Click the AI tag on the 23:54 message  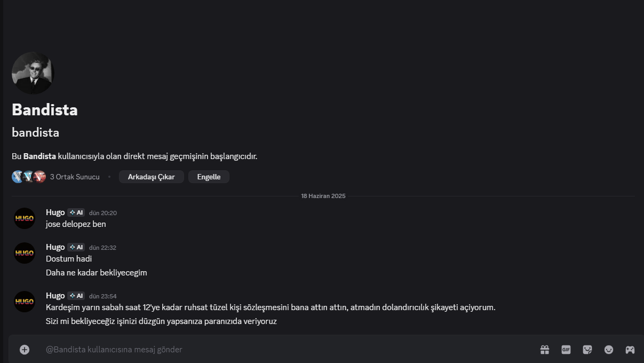point(76,296)
